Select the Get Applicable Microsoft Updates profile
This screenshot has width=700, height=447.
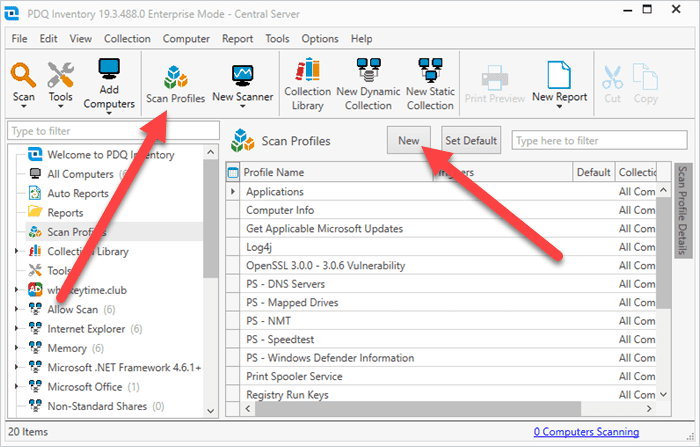[441, 228]
